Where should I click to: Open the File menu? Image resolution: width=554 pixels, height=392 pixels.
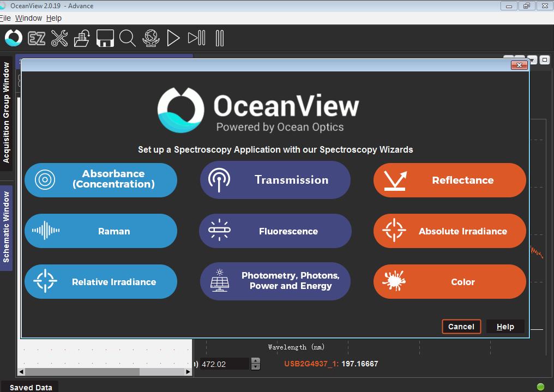[4, 18]
